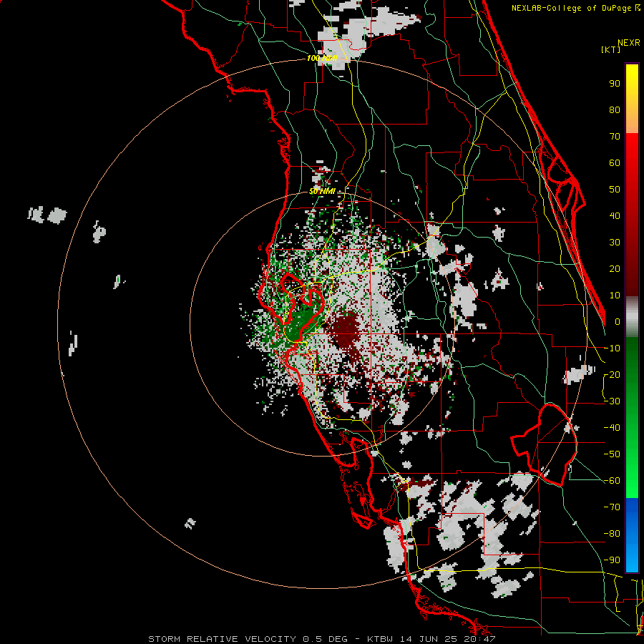The image size is (644, 644).
Task: Click the 30 value on velocity scale
Action: [x=615, y=243]
